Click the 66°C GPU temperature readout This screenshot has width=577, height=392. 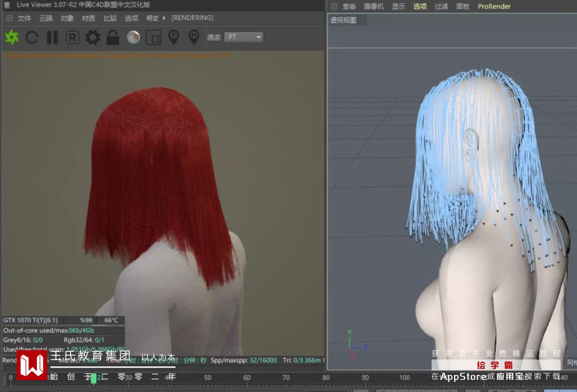111,320
